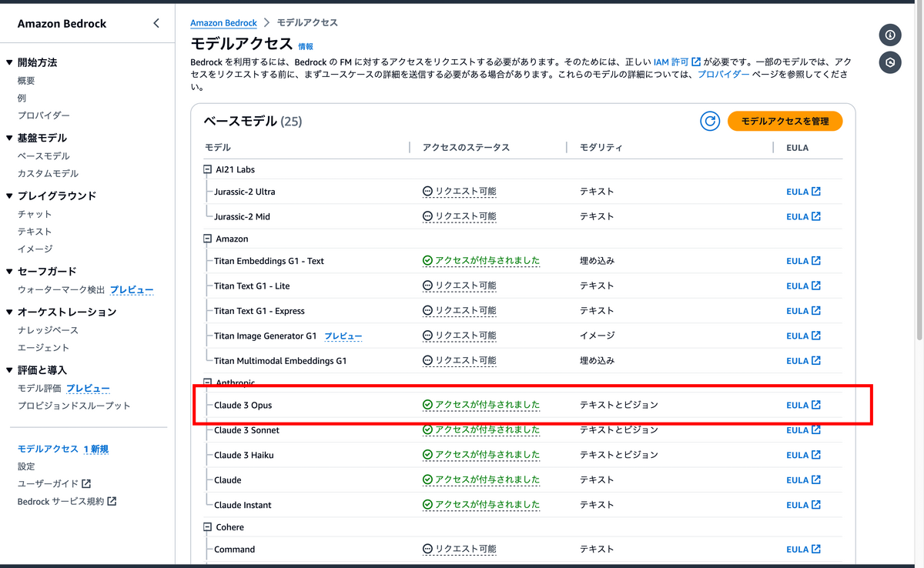Open モデルアクセス in the sidebar
The image size is (924, 568).
coord(48,449)
